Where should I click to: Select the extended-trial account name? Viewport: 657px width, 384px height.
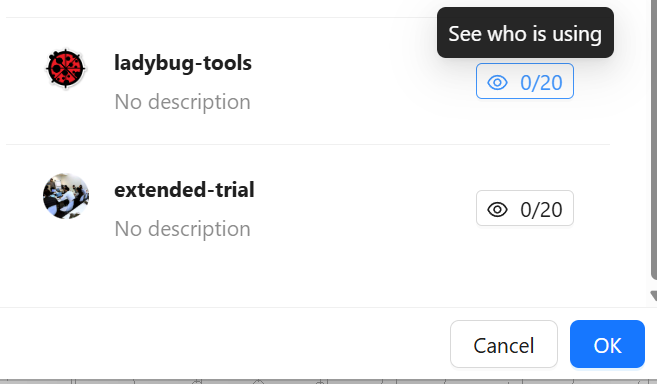coord(184,190)
